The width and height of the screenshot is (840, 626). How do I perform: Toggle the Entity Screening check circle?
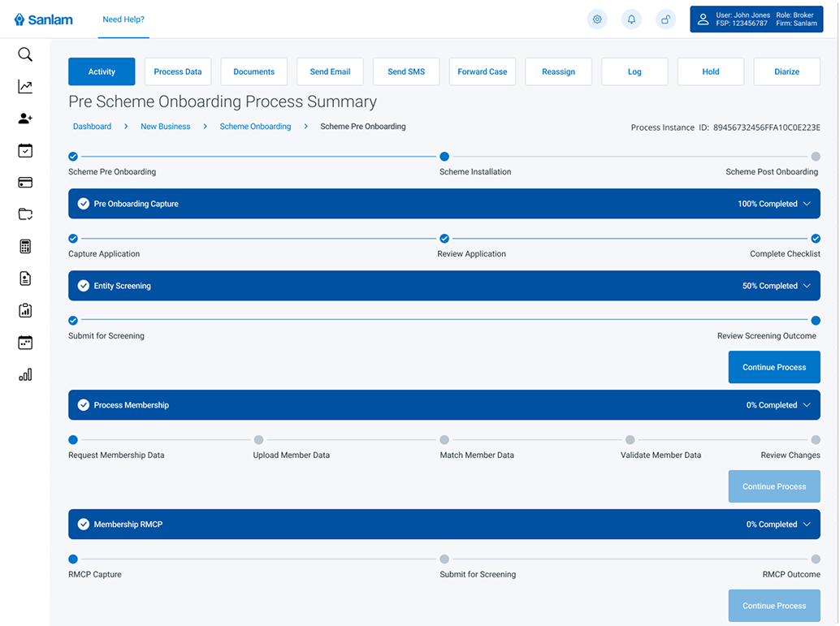83,286
